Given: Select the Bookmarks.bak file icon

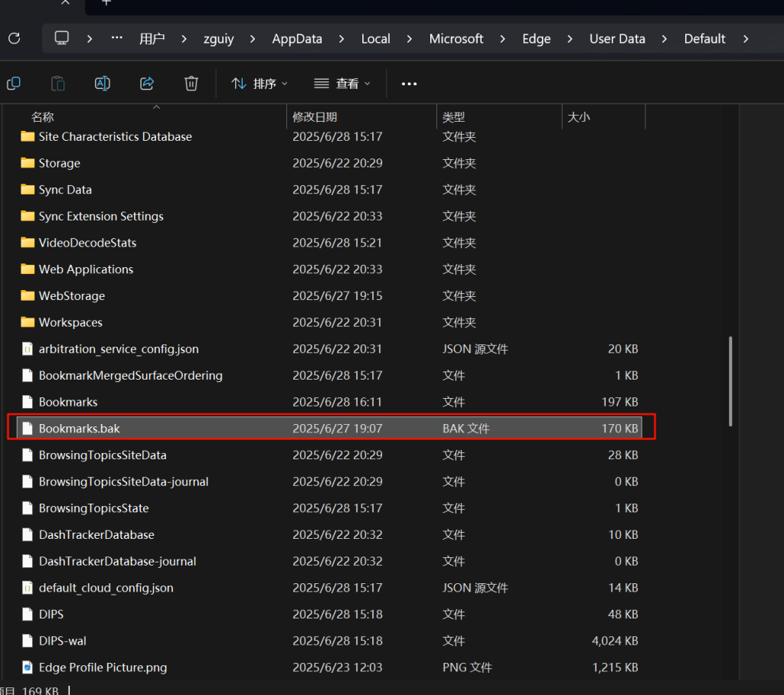Looking at the screenshot, I should pos(28,429).
